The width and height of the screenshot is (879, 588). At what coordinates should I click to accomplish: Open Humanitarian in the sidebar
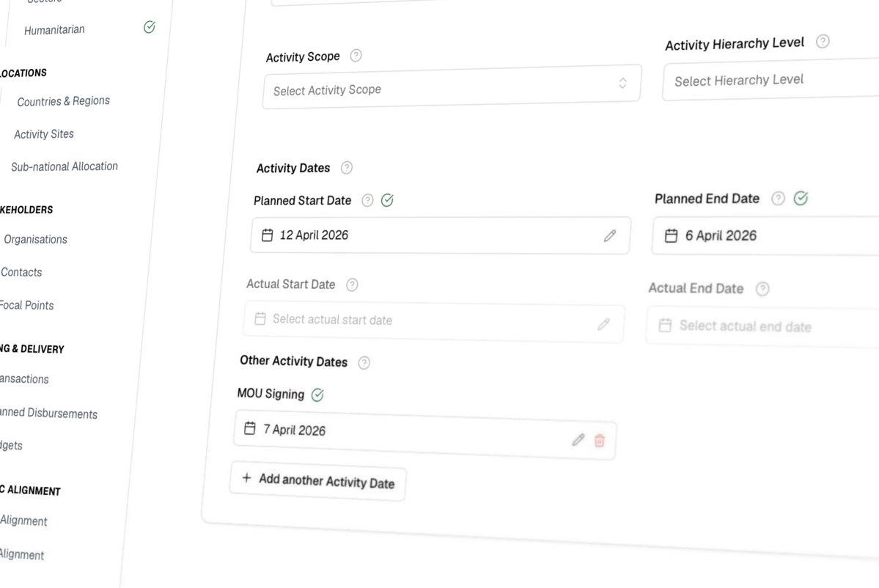click(x=54, y=30)
